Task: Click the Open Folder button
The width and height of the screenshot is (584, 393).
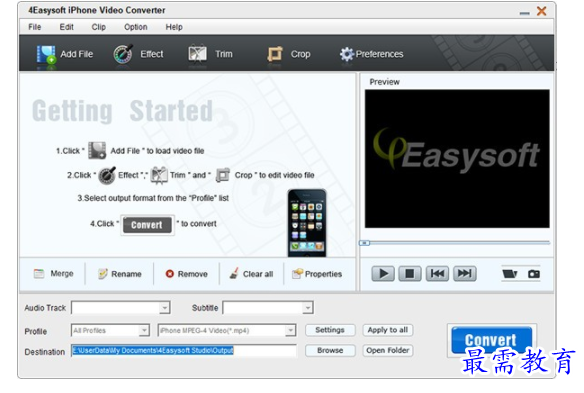Action: click(388, 351)
